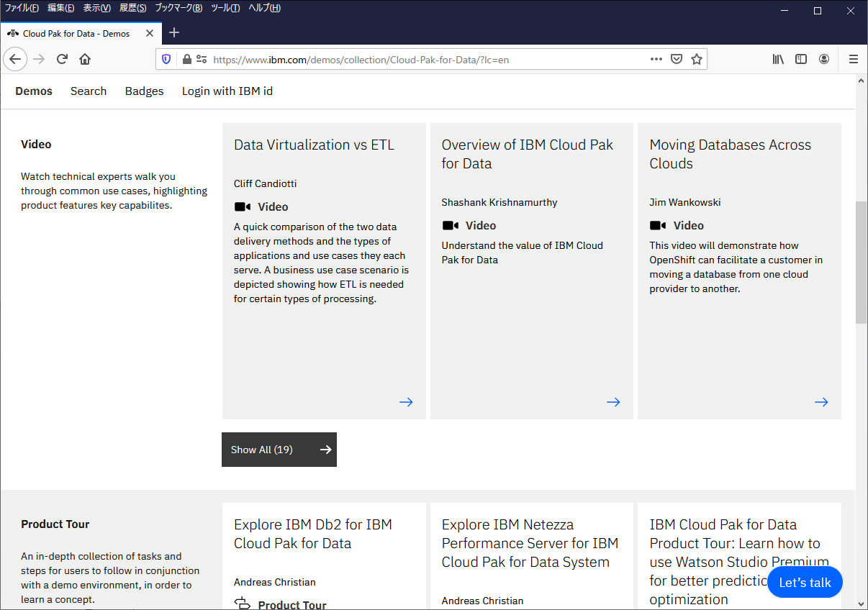Open the Library bookmarks icon in toolbar

778,59
